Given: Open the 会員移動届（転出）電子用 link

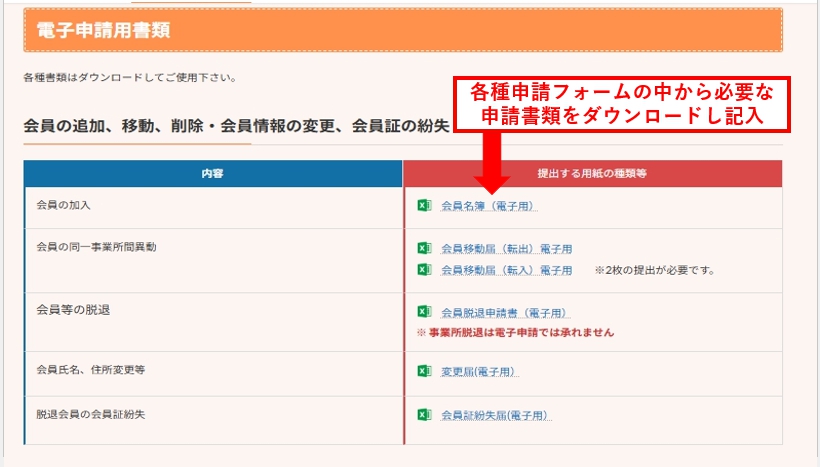Looking at the screenshot, I should tap(506, 248).
